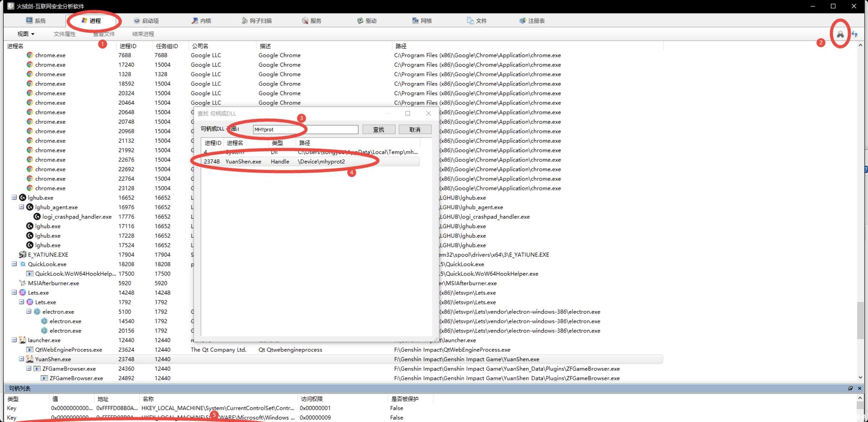Viewport: 868px width, 422px height.
Task: Click the QuickLook.WoW64HookHelper icon
Action: pyautogui.click(x=30, y=274)
